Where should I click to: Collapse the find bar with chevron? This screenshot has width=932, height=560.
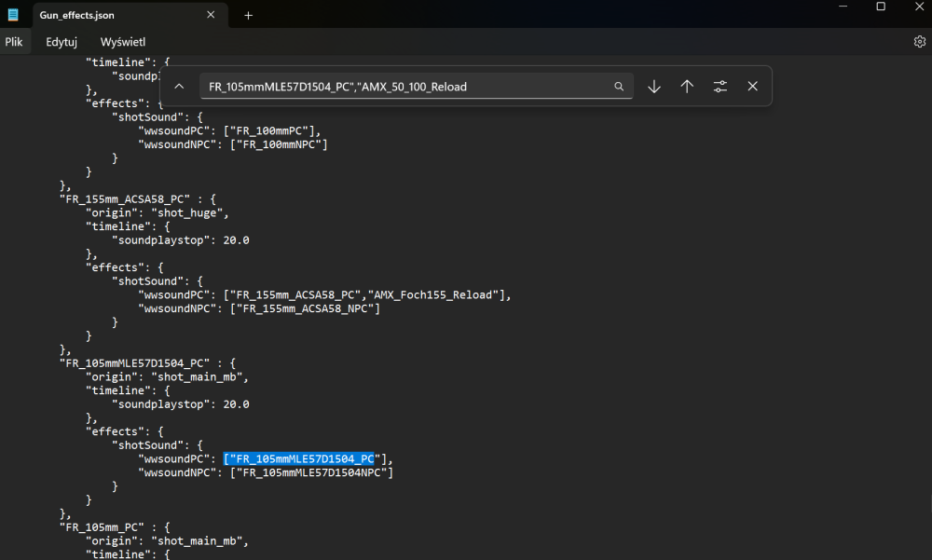click(179, 87)
